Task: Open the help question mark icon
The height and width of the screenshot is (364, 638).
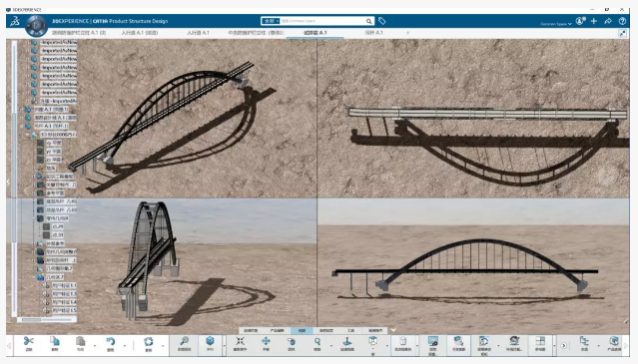Action: [622, 21]
